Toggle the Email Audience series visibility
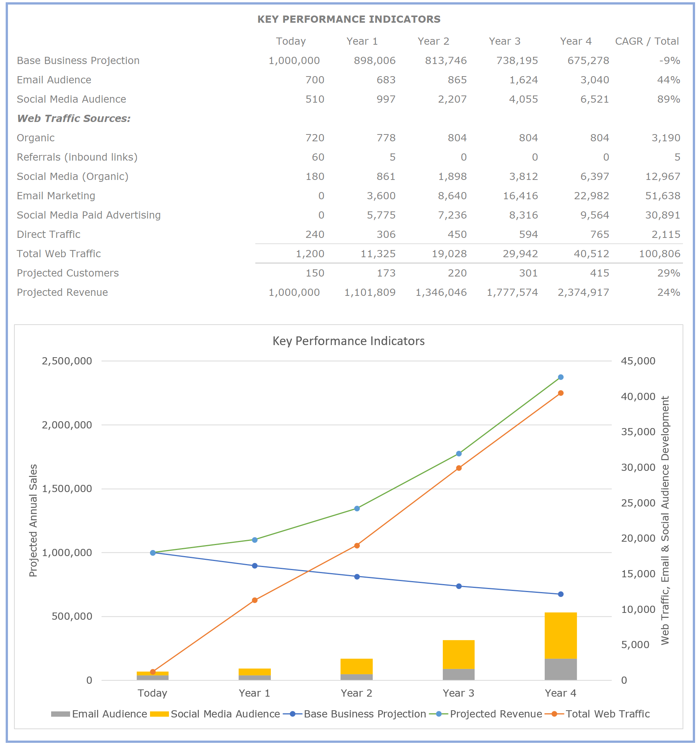This screenshot has height=747, width=700. pyautogui.click(x=109, y=714)
